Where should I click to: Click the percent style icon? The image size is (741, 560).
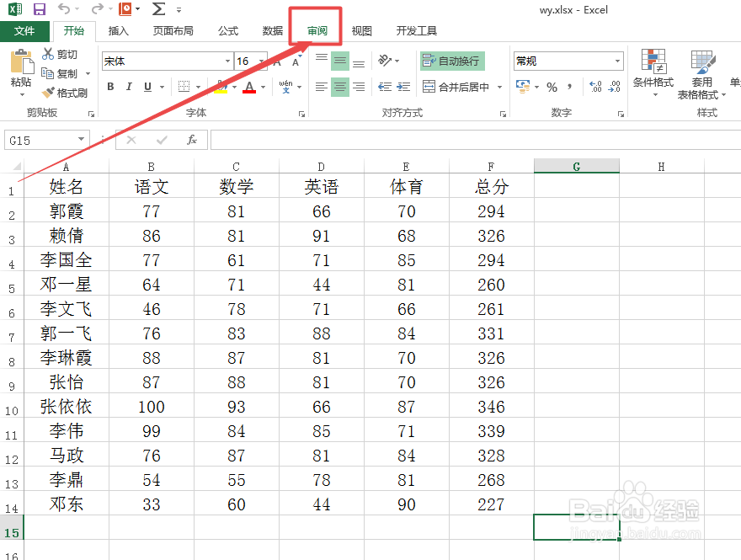click(x=552, y=88)
